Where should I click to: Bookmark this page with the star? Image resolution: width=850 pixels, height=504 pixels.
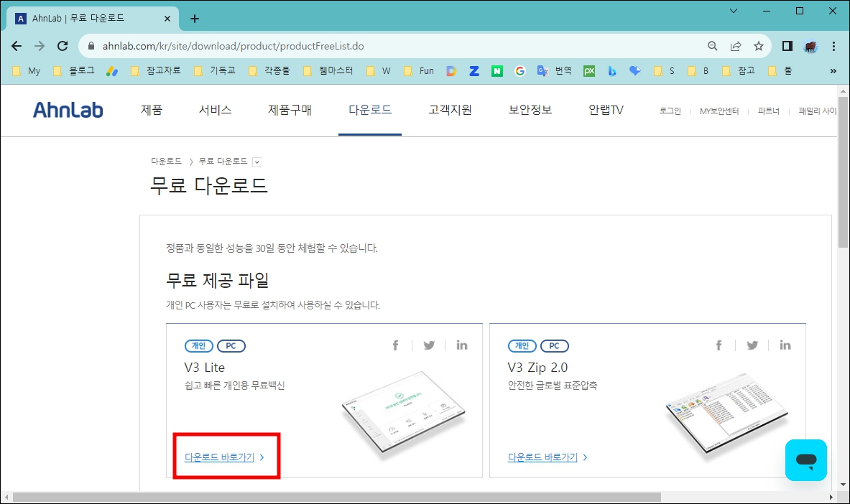click(758, 46)
